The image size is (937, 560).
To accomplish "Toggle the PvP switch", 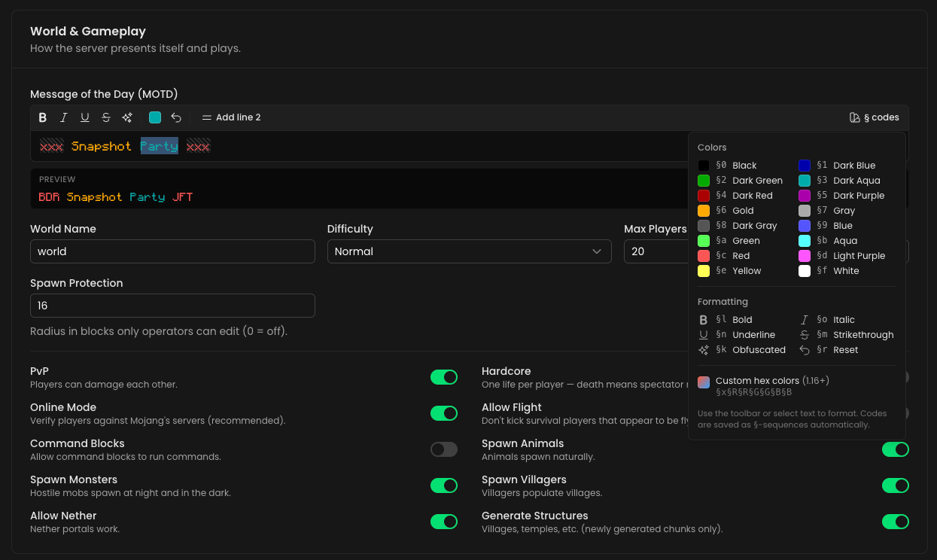I will coord(444,377).
